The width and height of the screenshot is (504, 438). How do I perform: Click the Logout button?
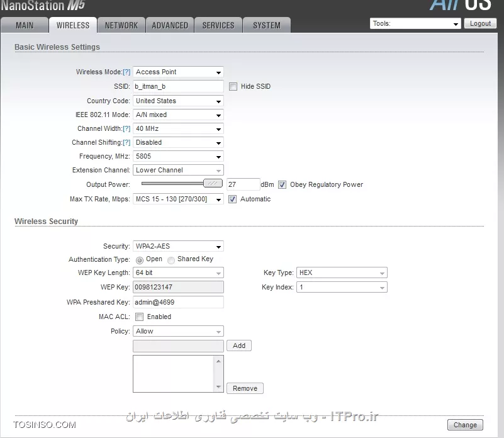[480, 23]
